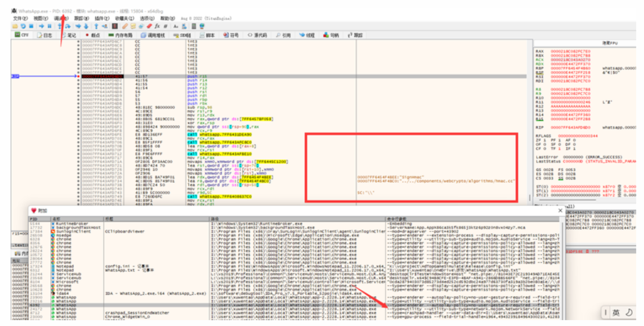
Task: Click the ZF flag value
Action: pos(544,140)
